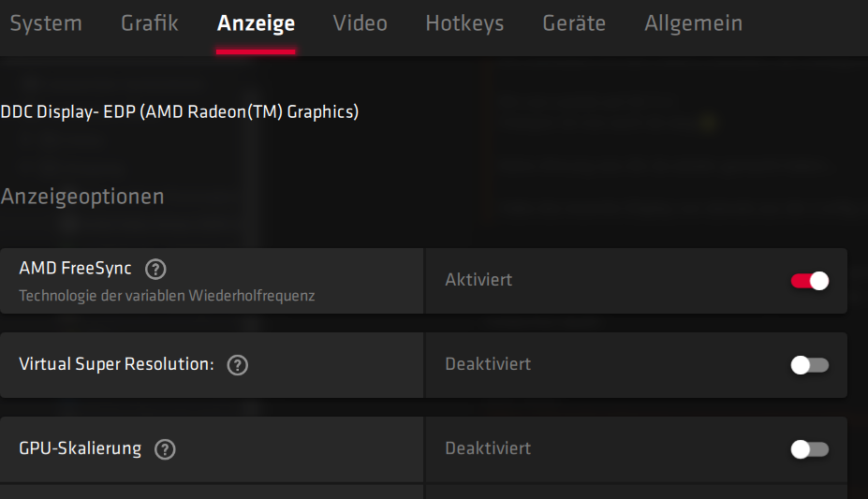
Task: Go to the Video tab
Action: (x=360, y=23)
